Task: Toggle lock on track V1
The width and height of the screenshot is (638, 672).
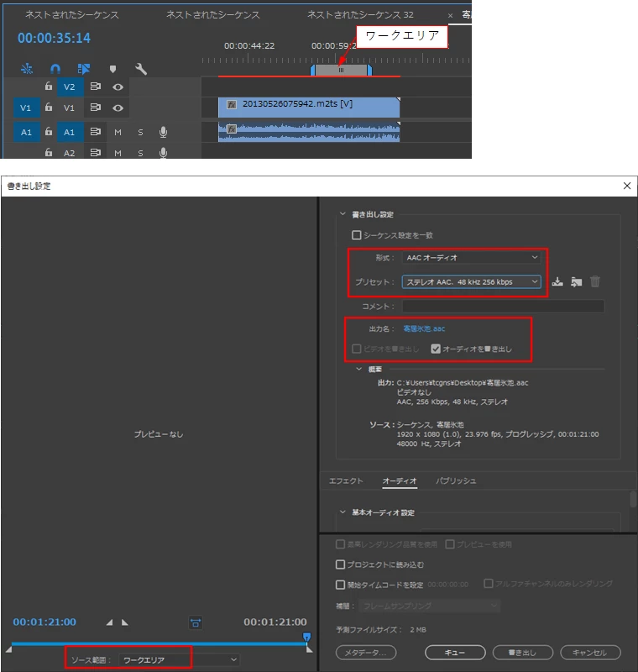Action: 49,108
